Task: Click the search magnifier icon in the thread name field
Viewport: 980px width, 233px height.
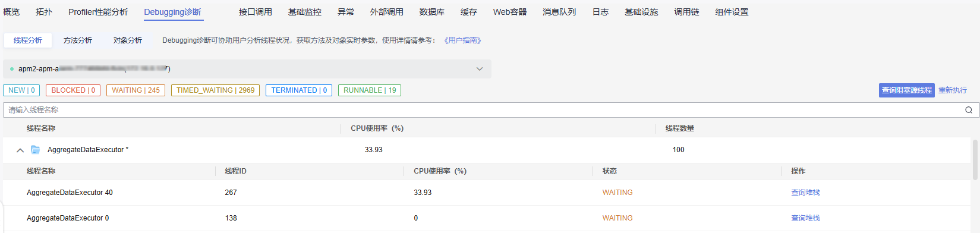Action: click(x=969, y=110)
